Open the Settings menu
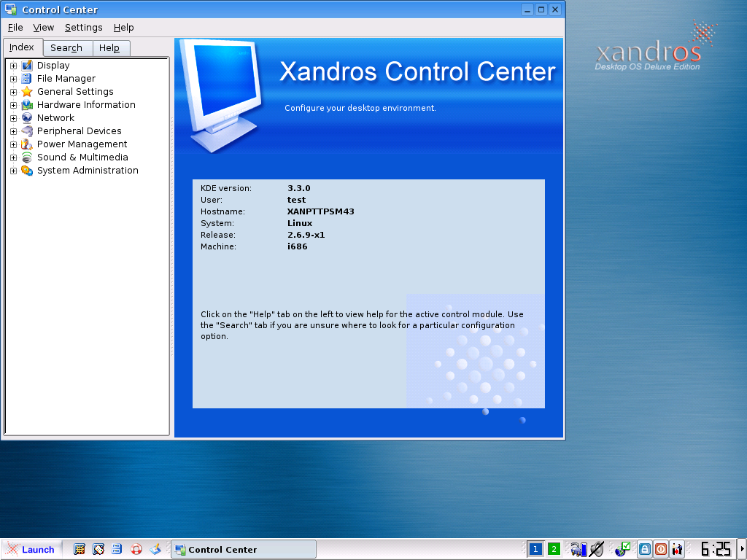The height and width of the screenshot is (560, 747). click(83, 28)
